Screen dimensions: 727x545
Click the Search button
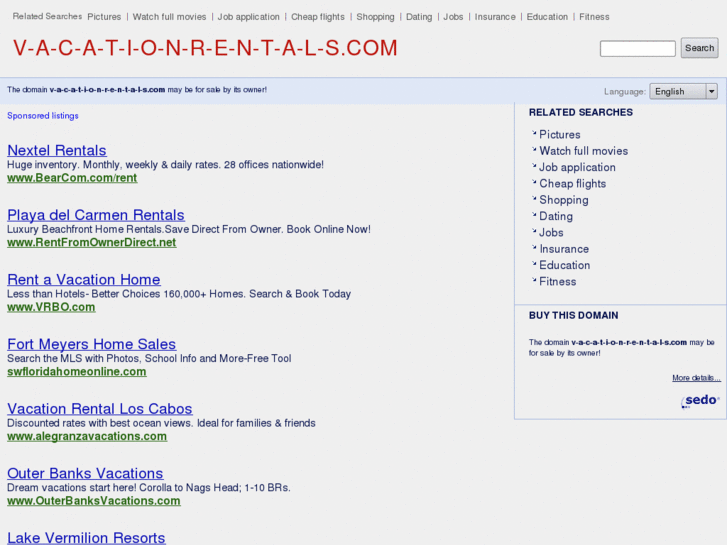tap(699, 48)
